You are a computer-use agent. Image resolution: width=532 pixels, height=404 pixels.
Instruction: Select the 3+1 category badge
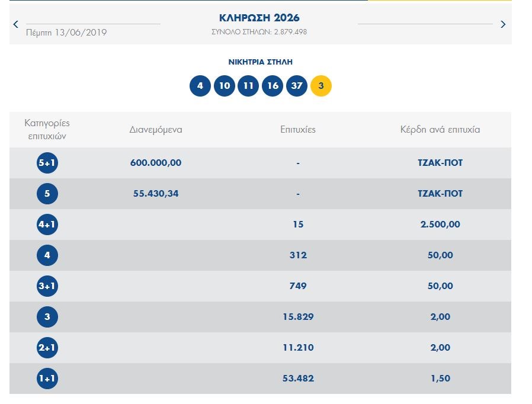[x=47, y=286]
